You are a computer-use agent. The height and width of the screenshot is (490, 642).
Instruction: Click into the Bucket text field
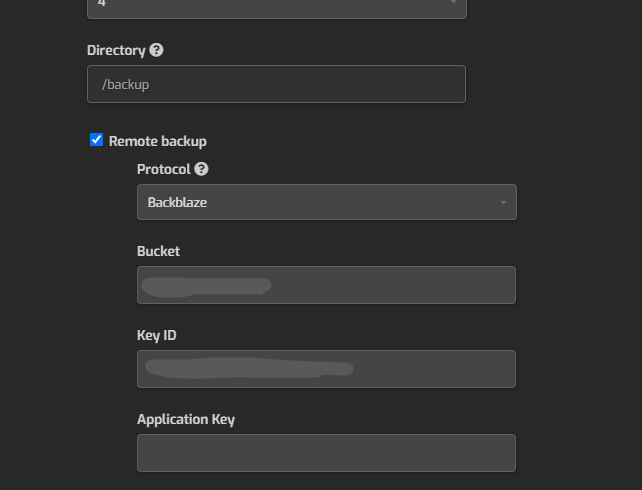[326, 285]
